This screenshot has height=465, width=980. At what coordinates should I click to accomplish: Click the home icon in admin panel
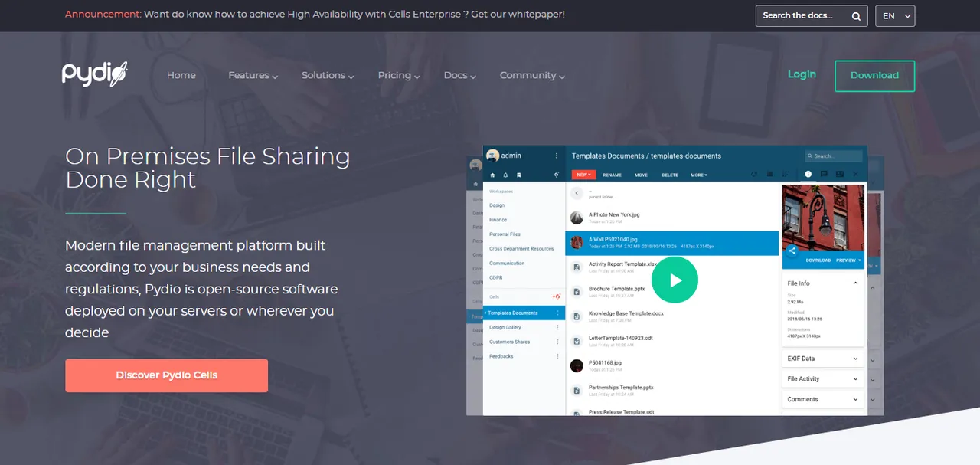click(492, 175)
